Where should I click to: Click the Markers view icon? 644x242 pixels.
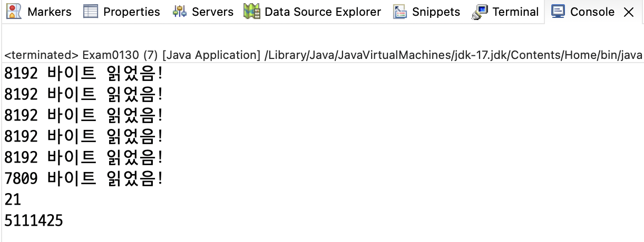(14, 11)
